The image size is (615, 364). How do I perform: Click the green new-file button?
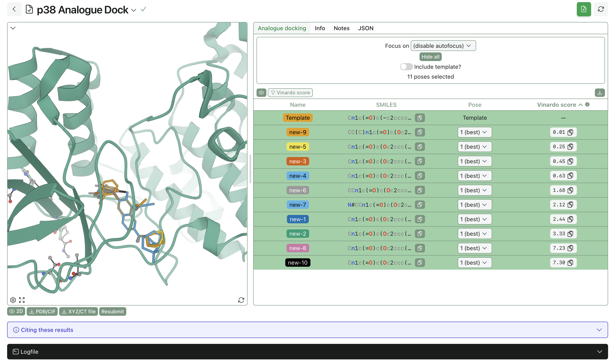pyautogui.click(x=584, y=9)
